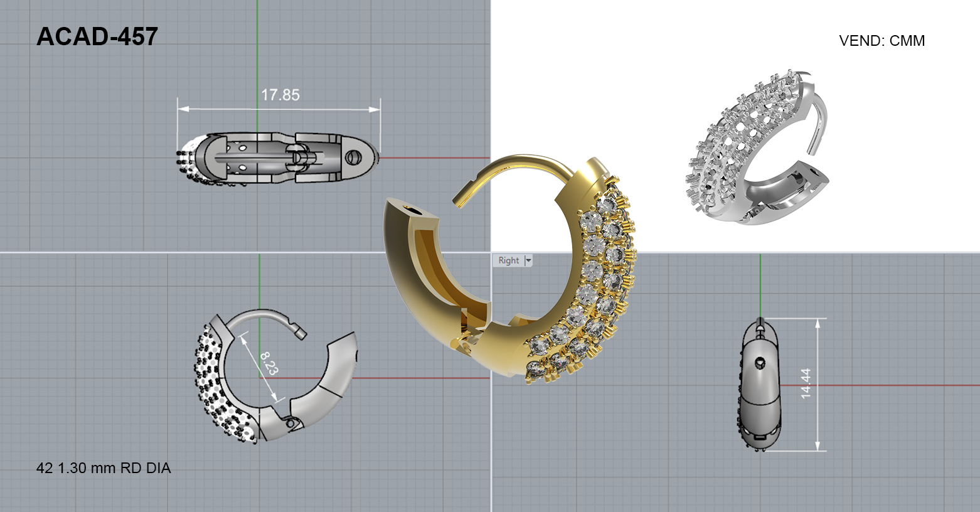Select the hoop model with 8.23 dimension
This screenshot has height=512, width=980.
tap(275, 376)
